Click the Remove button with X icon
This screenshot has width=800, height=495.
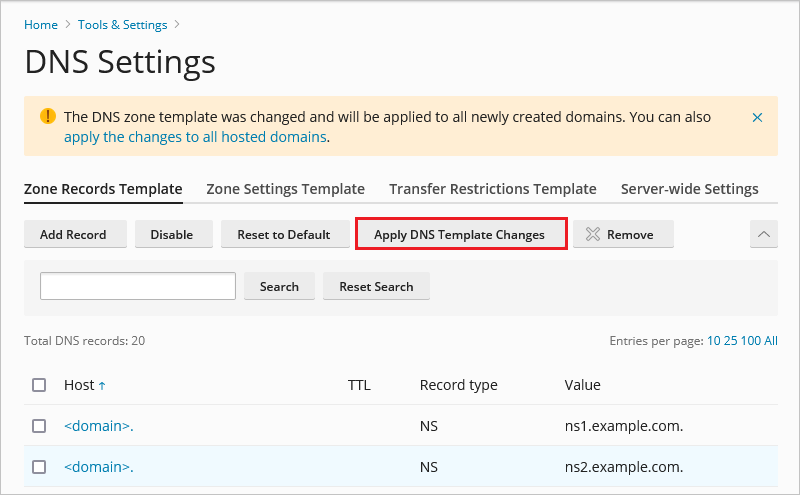pos(618,234)
